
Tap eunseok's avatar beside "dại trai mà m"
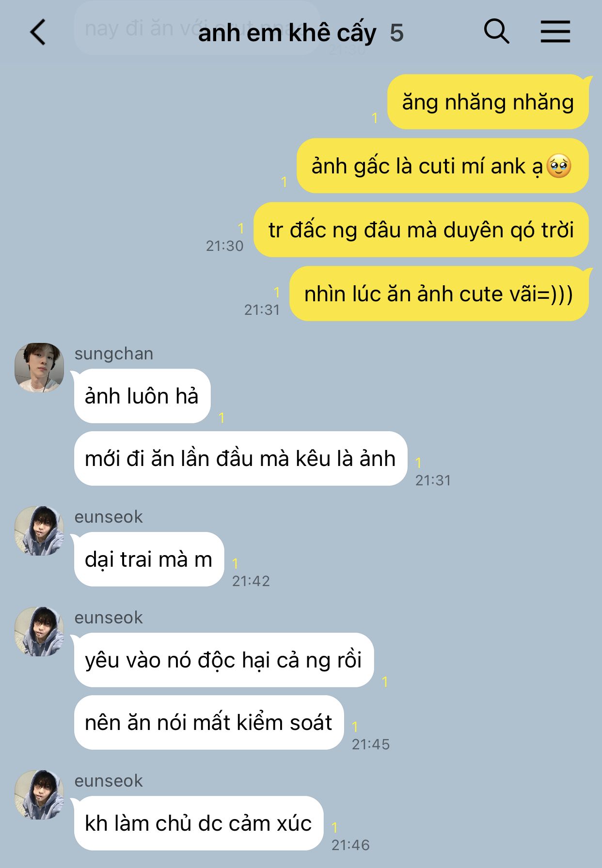(39, 531)
